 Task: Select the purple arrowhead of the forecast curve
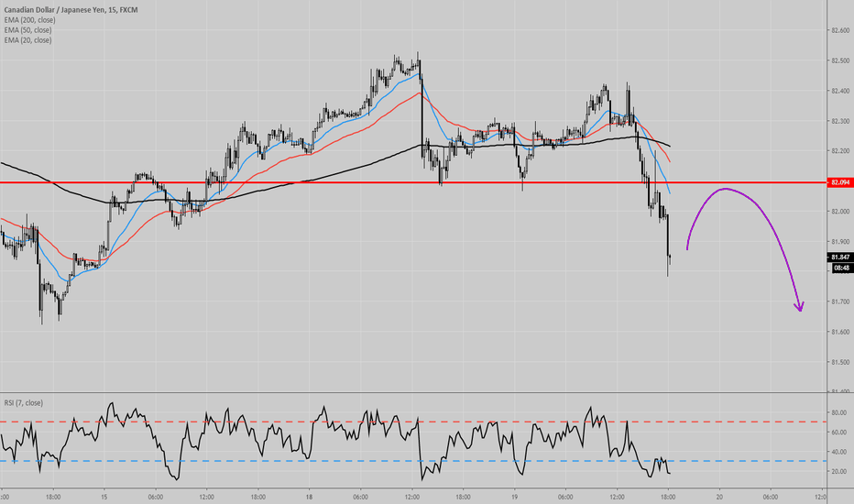[799, 307]
